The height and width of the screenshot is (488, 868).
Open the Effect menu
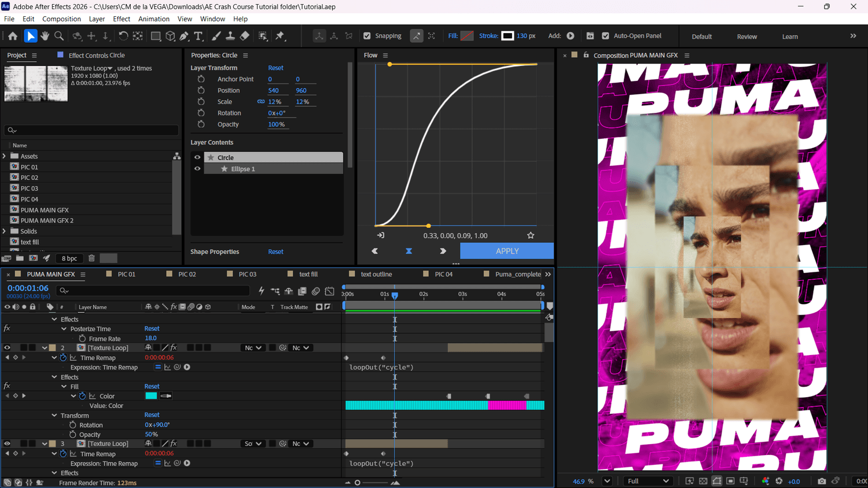(122, 19)
